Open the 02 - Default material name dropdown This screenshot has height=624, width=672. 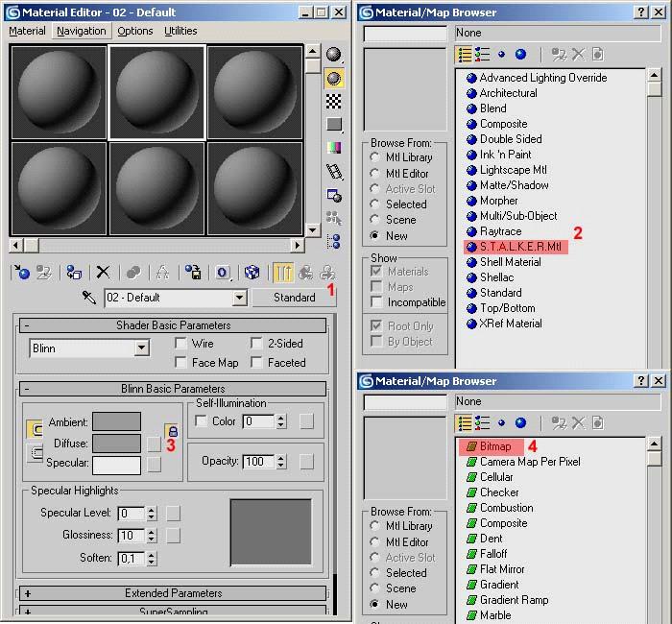click(x=240, y=298)
